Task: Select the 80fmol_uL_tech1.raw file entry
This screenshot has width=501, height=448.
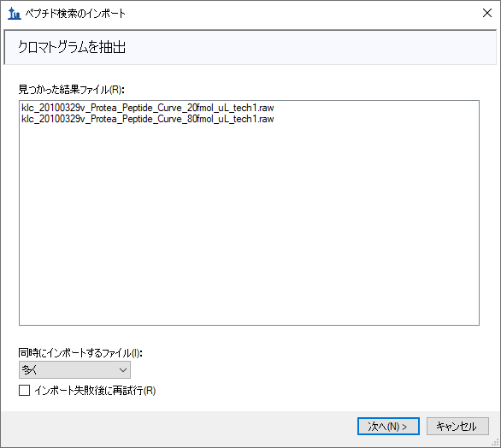Action: [148, 119]
